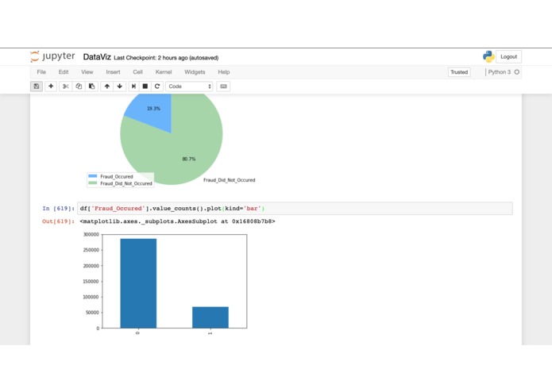Click the Fraud_Did_Not_Occured pie label
552x392 pixels.
[x=230, y=180]
